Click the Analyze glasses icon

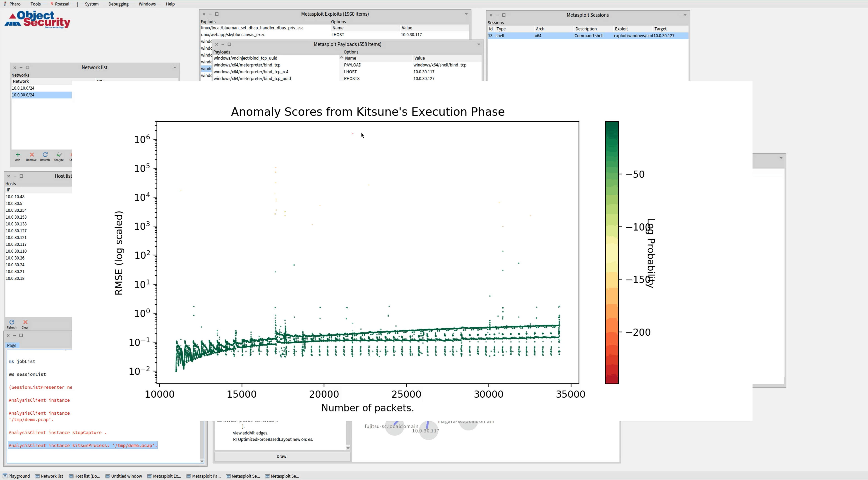[59, 155]
